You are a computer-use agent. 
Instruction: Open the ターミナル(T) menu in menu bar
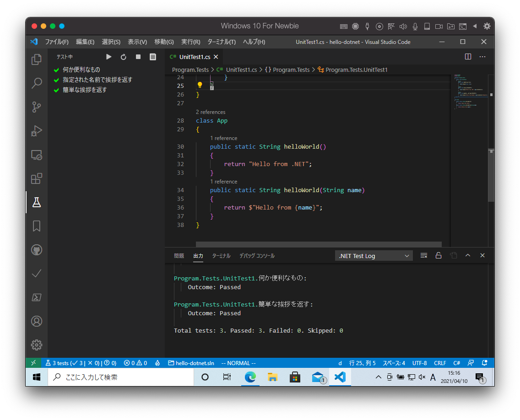tap(221, 42)
